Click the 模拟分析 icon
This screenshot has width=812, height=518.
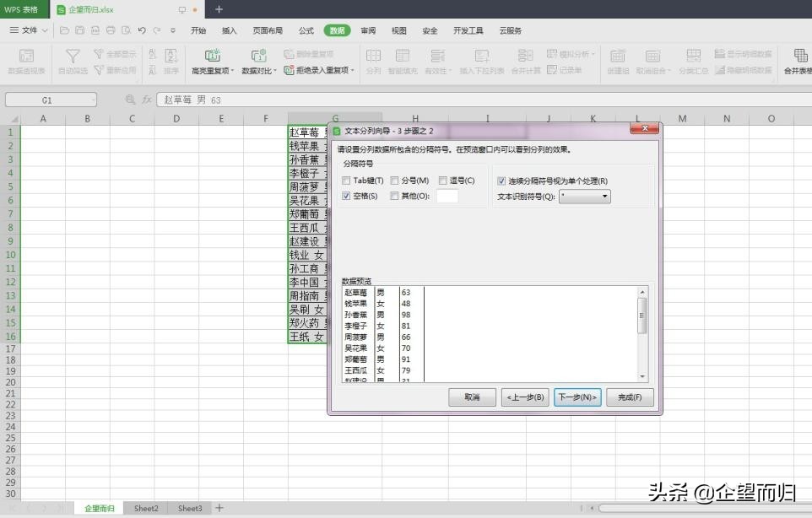click(552, 54)
